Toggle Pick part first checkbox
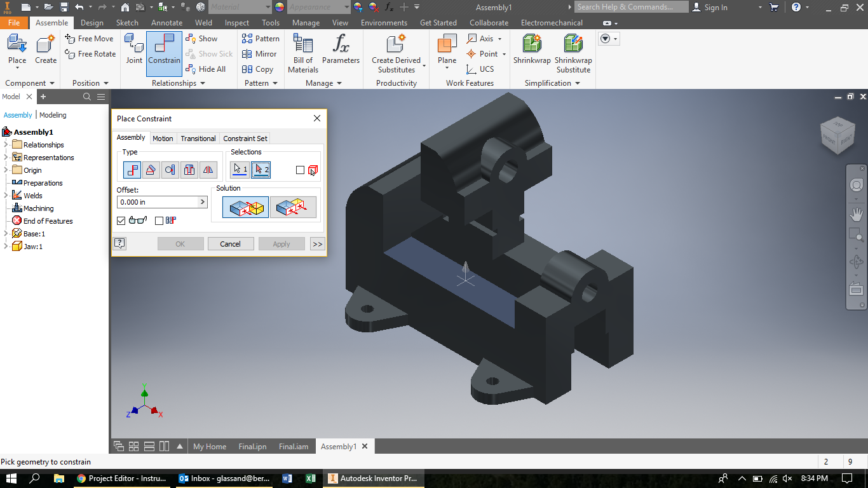Image resolution: width=868 pixels, height=488 pixels. (x=300, y=170)
